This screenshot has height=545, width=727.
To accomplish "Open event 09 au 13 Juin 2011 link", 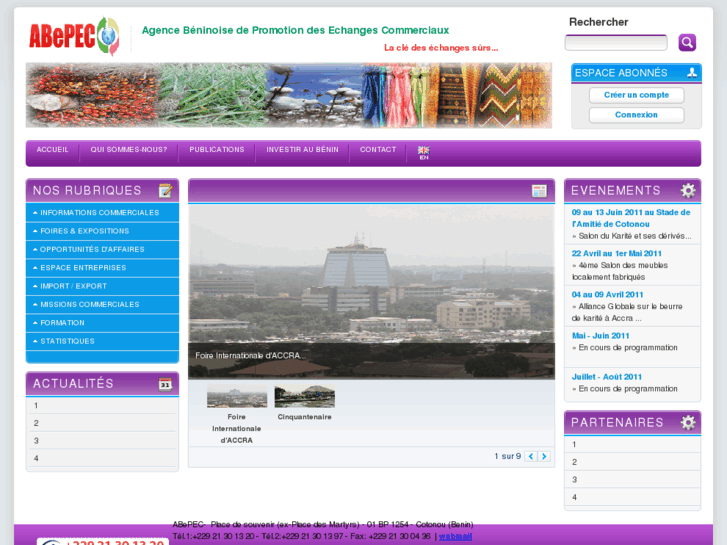I will pos(631,218).
